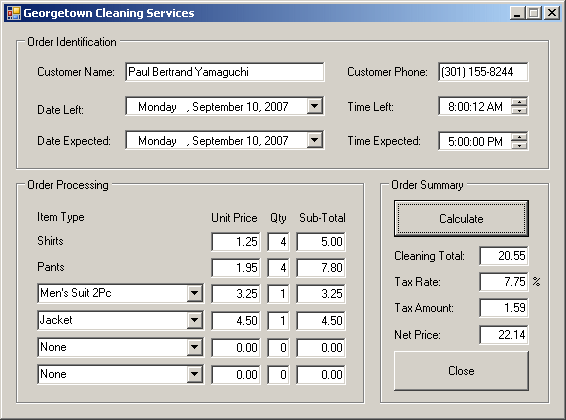Click the Date Expected text Monday, September 10
This screenshot has width=566, height=420.
pos(213,141)
